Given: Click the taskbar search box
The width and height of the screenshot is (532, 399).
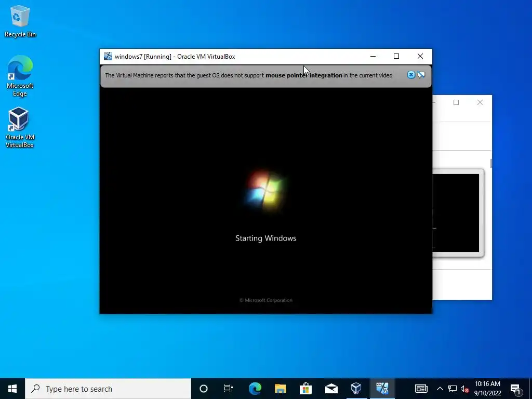Looking at the screenshot, I should pyautogui.click(x=108, y=389).
